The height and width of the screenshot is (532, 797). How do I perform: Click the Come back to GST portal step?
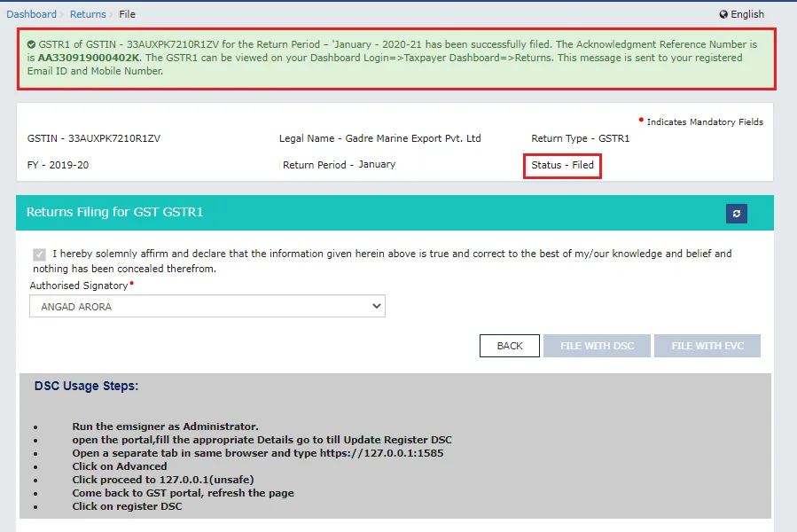[183, 493]
